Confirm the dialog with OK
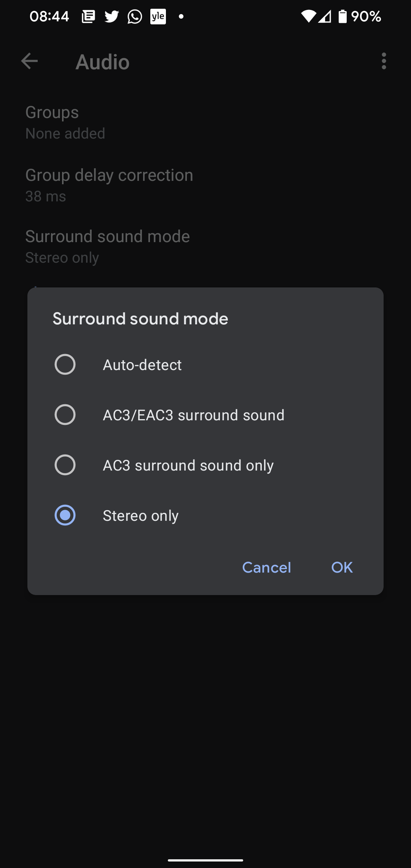 pyautogui.click(x=342, y=568)
